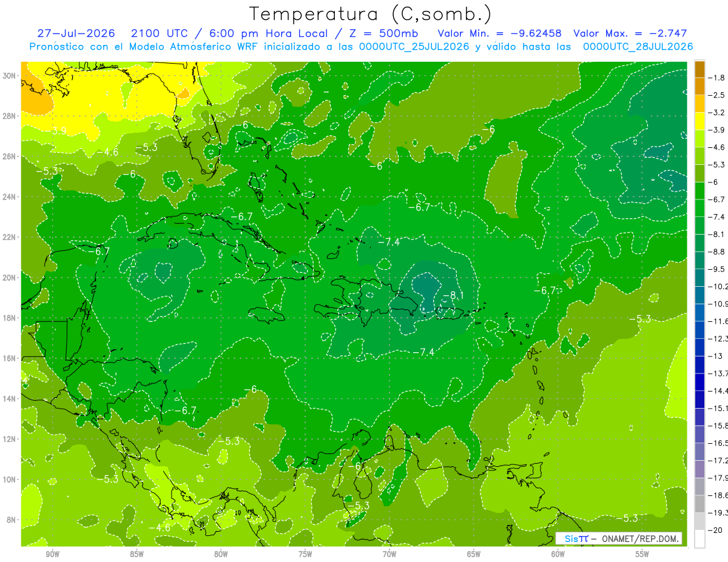Image resolution: width=728 pixels, height=562 pixels.
Task: Click the "24N" latitude axis label
Action: click(x=10, y=197)
